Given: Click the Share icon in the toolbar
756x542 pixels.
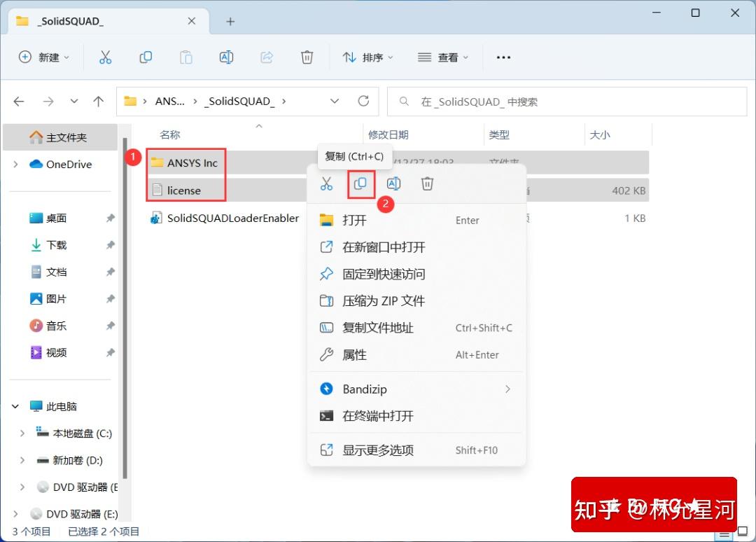Looking at the screenshot, I should point(267,57).
